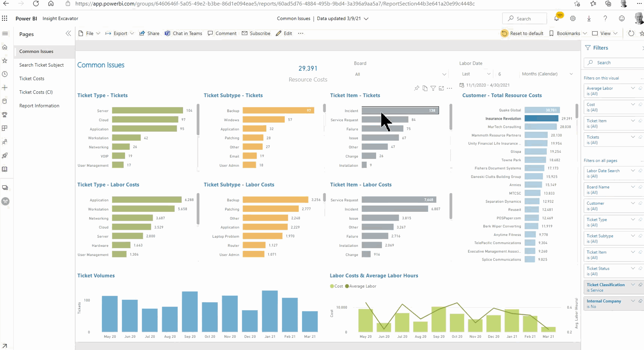Screen dimensions: 644x350
Task: Expand the Ticket Classification filter card
Action: [x=633, y=285]
